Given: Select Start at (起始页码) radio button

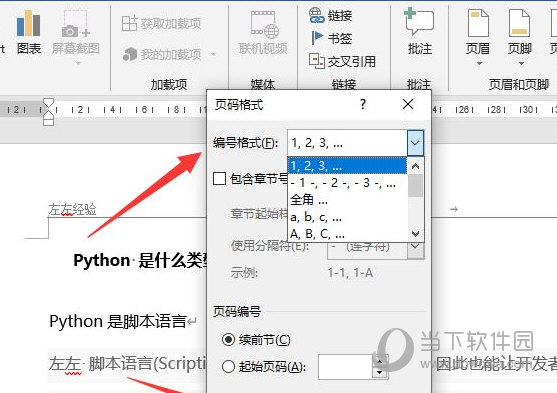Looking at the screenshot, I should click(228, 366).
